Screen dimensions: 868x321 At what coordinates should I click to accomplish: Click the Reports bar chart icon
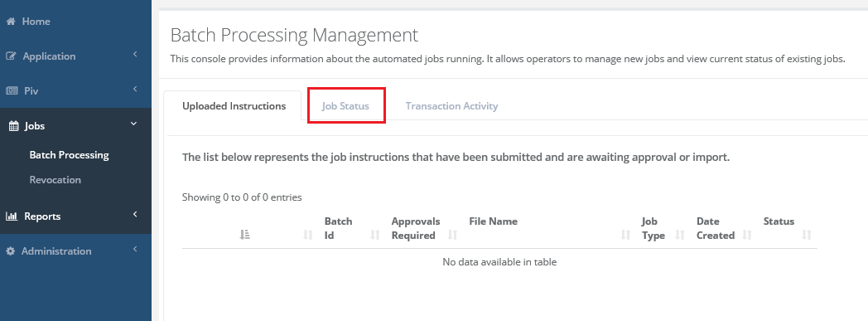12,216
